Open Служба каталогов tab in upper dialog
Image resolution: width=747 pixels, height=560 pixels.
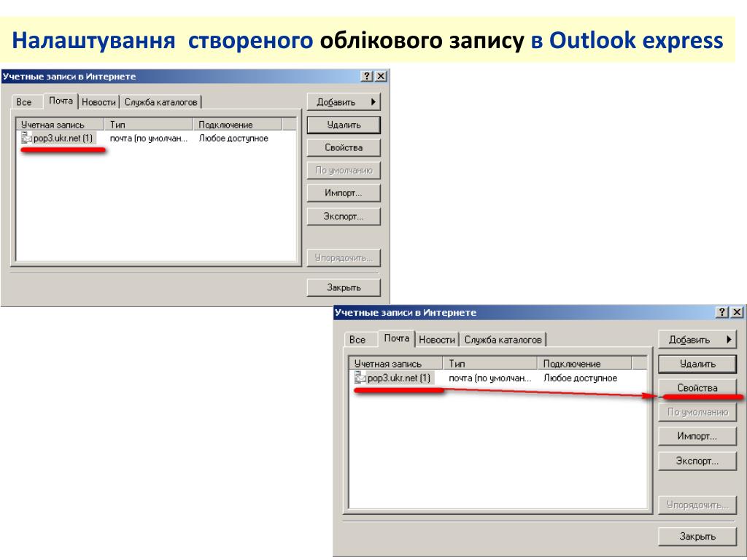click(x=160, y=102)
